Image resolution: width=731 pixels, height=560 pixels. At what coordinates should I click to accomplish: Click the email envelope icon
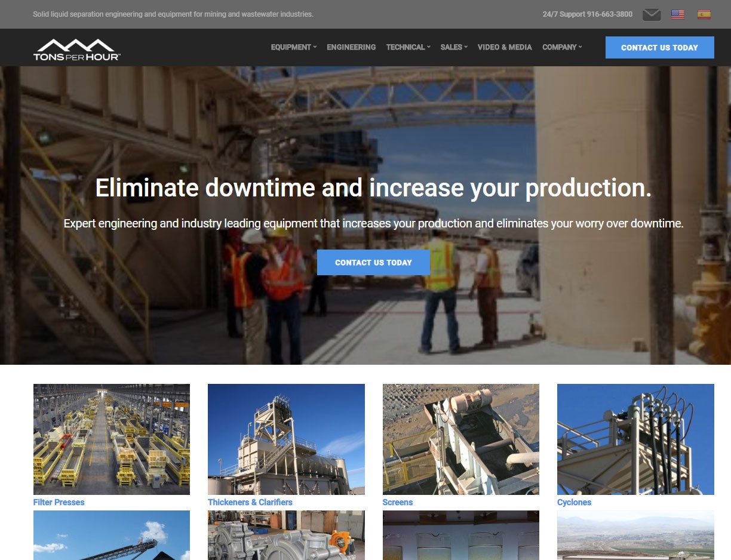pos(652,14)
